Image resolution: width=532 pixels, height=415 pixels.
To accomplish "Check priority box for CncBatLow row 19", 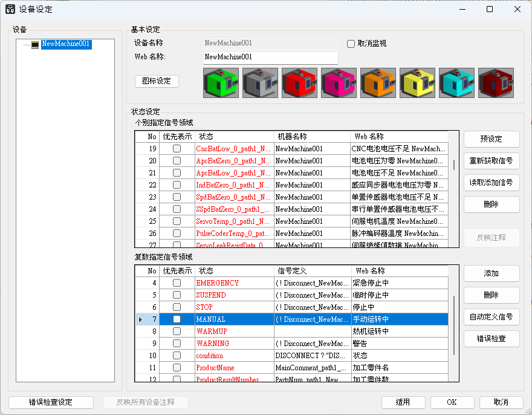I will 177,149.
